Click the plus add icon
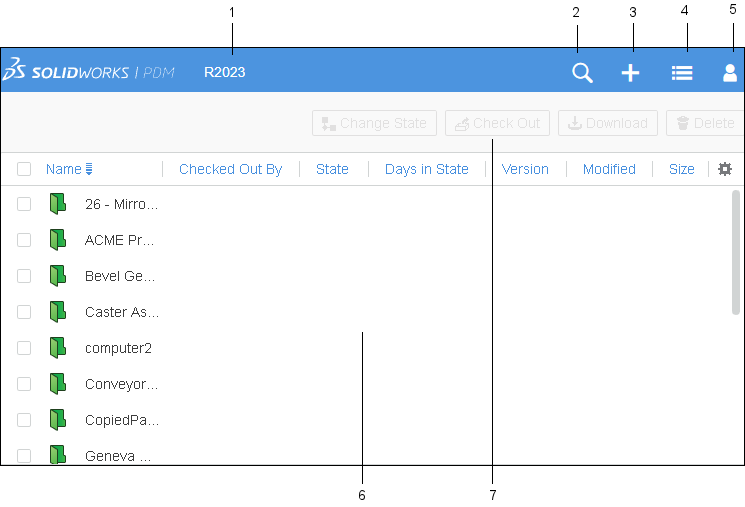 [x=630, y=73]
